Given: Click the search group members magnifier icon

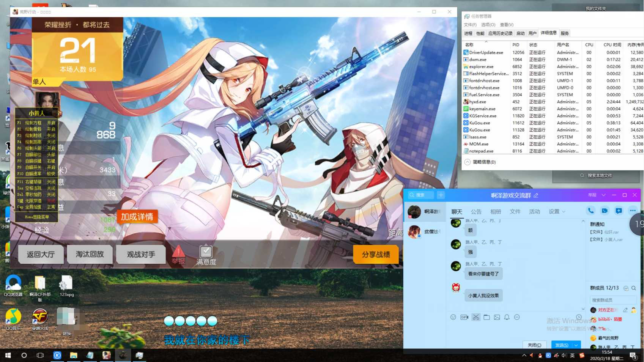Looking at the screenshot, I should (x=633, y=288).
